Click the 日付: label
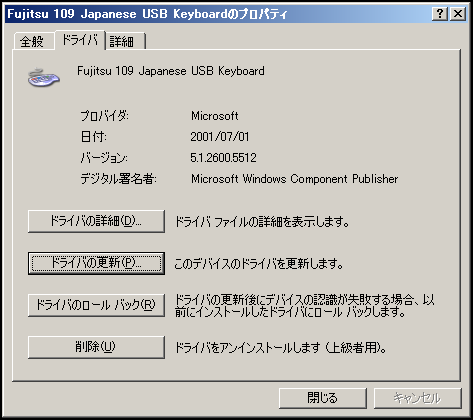 [94, 137]
